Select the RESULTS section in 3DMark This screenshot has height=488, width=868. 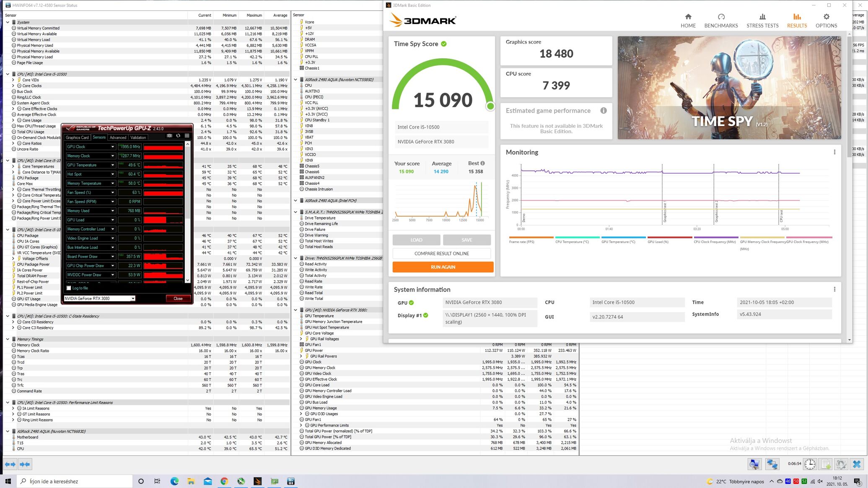coord(797,21)
